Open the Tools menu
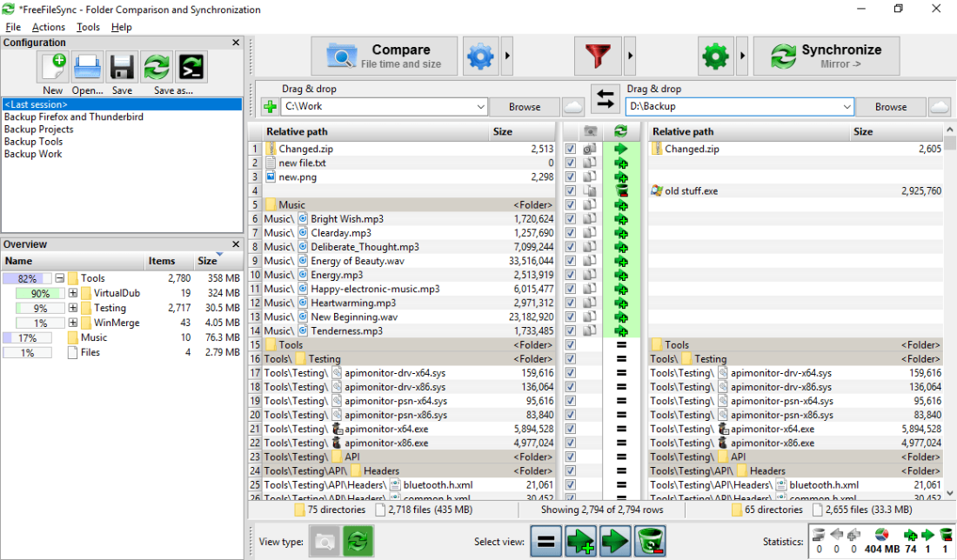Viewport: 957px width, 560px height. coord(88,27)
